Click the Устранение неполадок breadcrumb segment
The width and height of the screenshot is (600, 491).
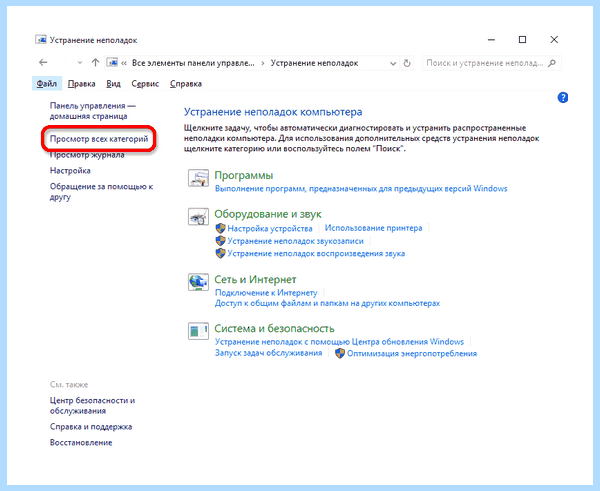tap(315, 63)
